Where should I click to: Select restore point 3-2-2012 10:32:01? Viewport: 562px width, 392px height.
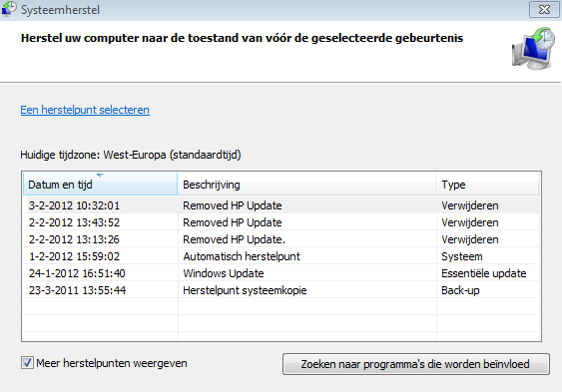pyautogui.click(x=281, y=205)
